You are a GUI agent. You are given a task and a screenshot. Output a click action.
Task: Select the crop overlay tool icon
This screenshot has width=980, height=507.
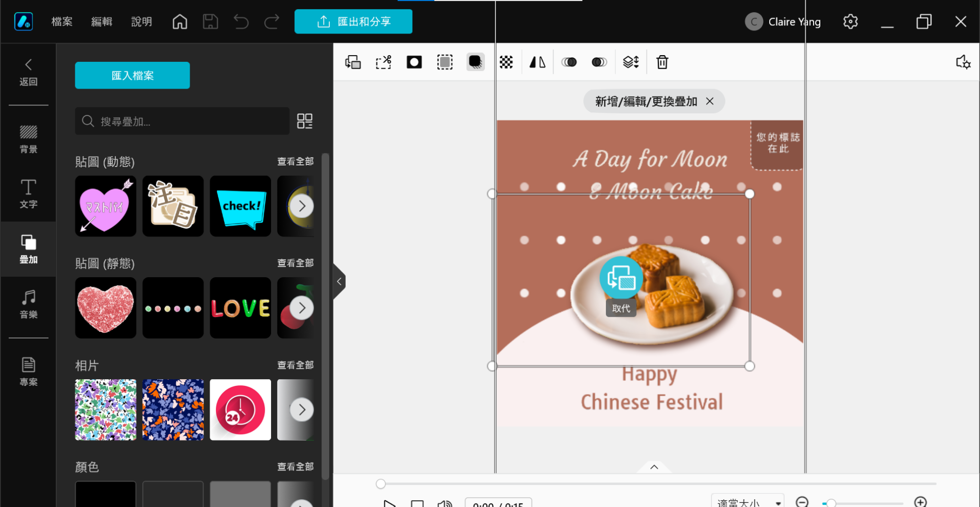click(383, 62)
